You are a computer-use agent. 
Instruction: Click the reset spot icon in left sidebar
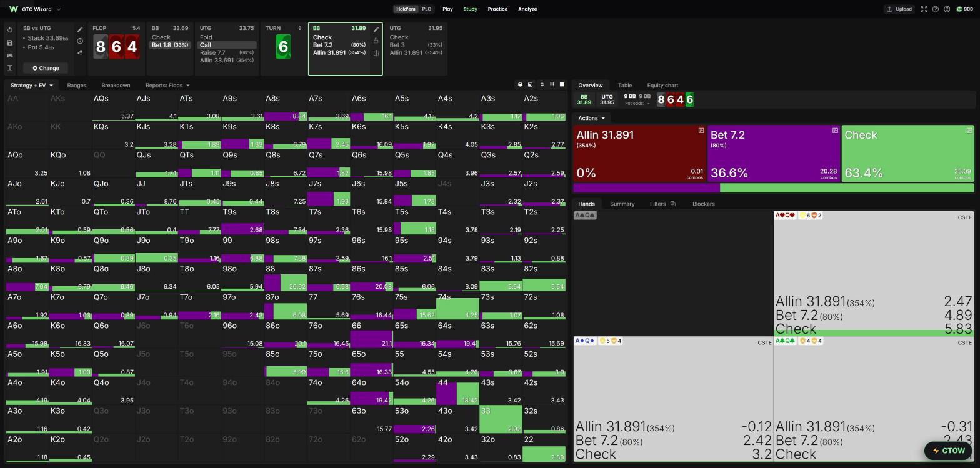point(10,30)
